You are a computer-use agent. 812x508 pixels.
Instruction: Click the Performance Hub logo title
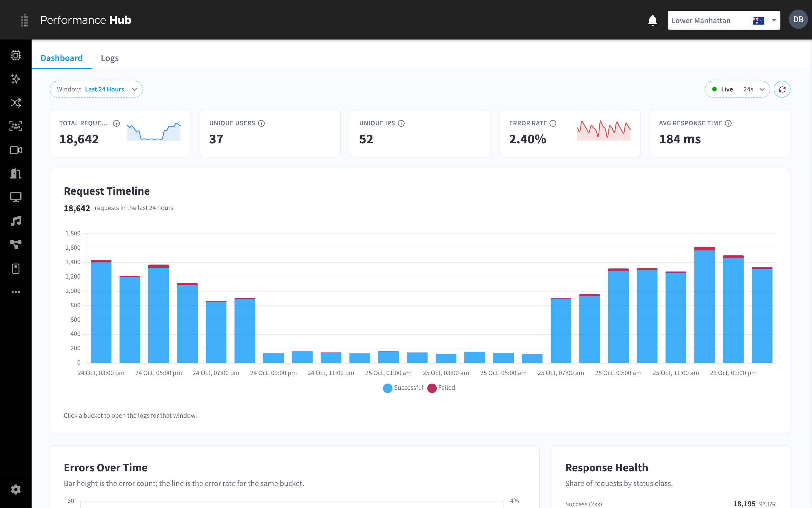coord(86,20)
